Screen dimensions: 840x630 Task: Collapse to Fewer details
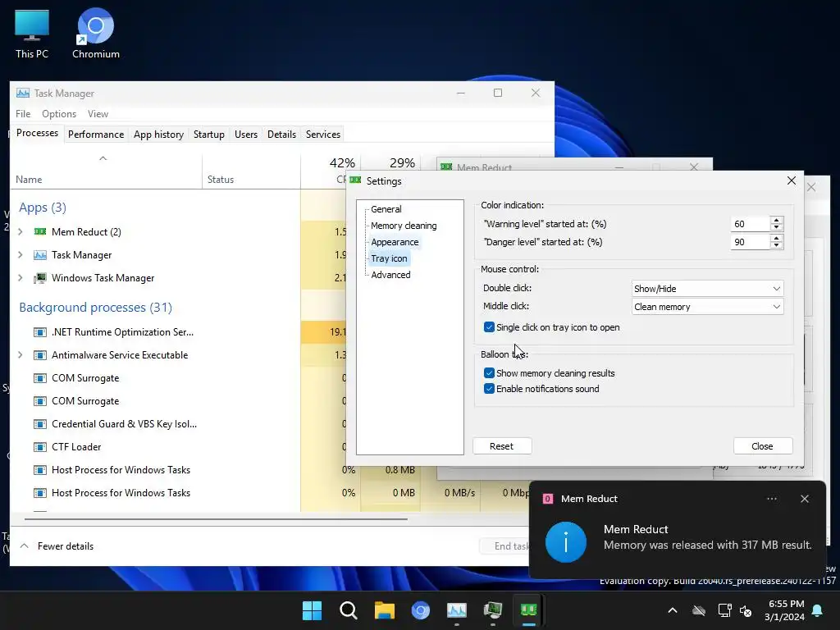57,546
